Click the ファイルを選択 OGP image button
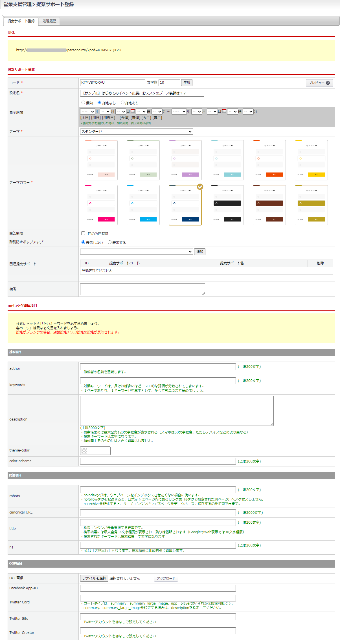Viewport: 340px width, 644px height. point(94,578)
